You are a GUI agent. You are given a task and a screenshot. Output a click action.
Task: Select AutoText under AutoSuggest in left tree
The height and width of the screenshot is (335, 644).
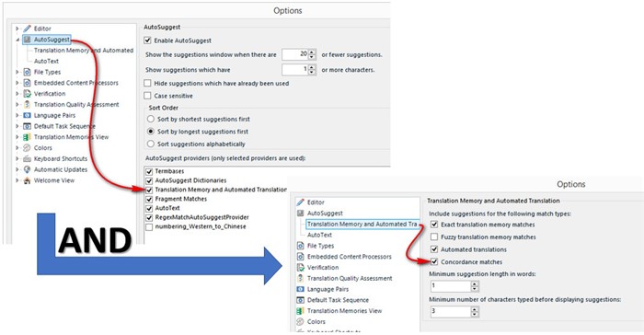46,61
